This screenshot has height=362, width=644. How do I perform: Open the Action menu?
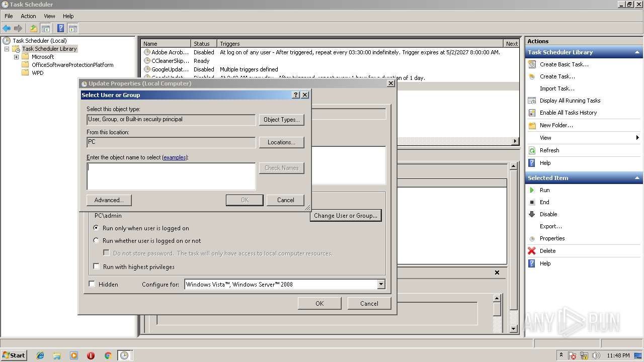point(28,16)
